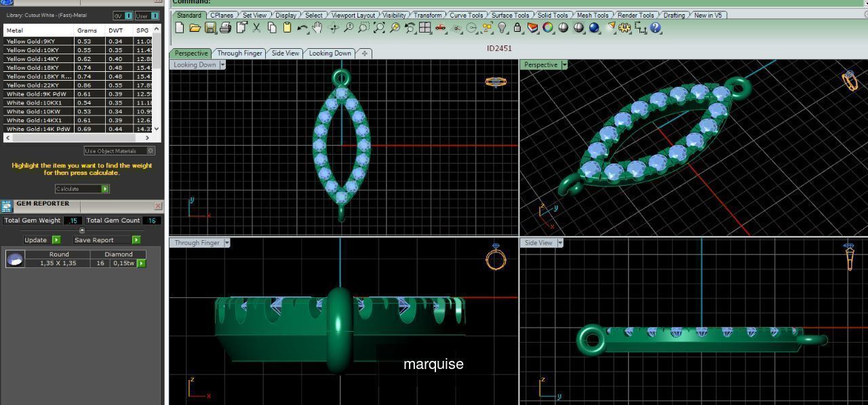Click the Total Gem Count value field
The height and width of the screenshot is (405, 868).
(152, 220)
